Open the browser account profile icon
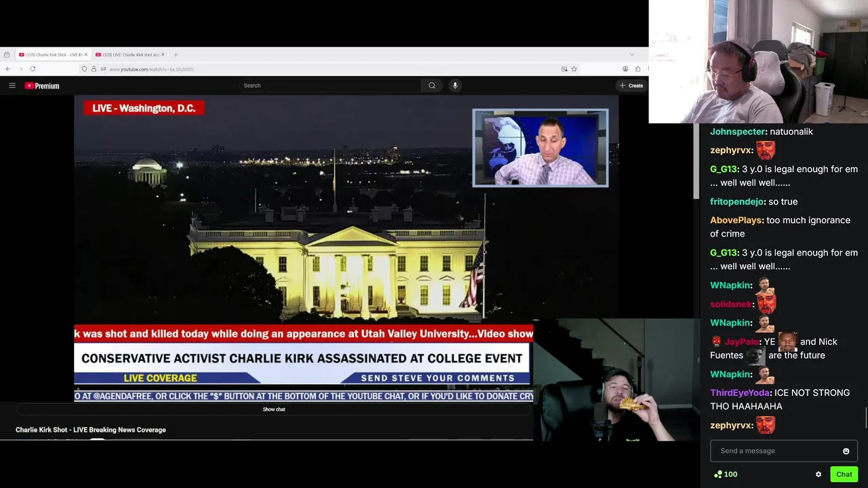The height and width of the screenshot is (488, 868). point(625,69)
